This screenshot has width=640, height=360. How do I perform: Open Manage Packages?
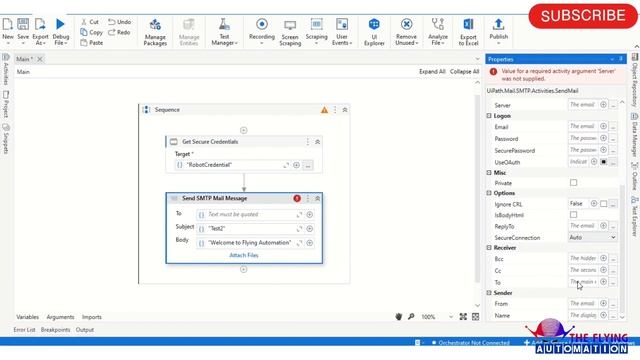coord(155,31)
